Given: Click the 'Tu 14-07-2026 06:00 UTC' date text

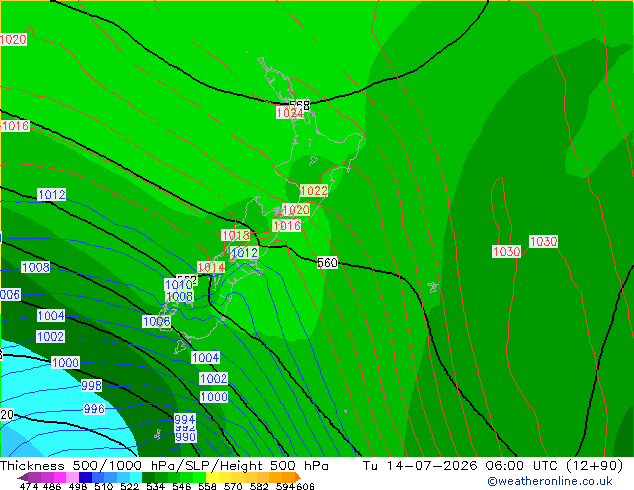Looking at the screenshot, I should (463, 466).
